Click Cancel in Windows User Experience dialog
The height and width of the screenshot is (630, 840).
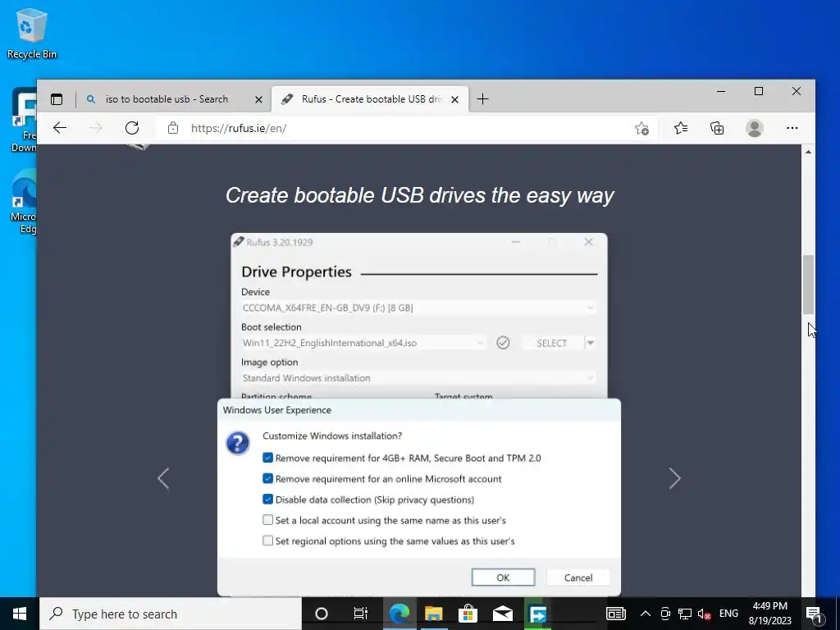[578, 577]
